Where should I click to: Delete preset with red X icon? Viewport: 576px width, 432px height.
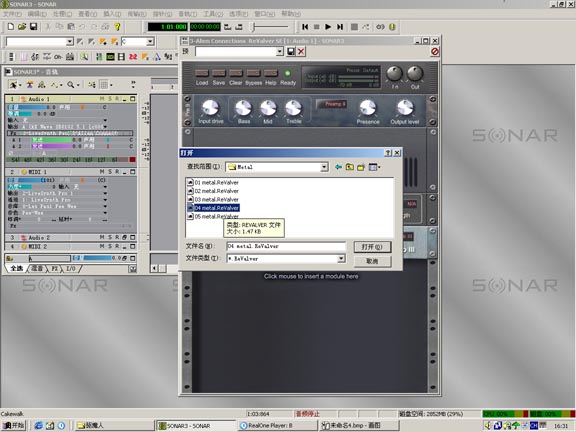301,51
